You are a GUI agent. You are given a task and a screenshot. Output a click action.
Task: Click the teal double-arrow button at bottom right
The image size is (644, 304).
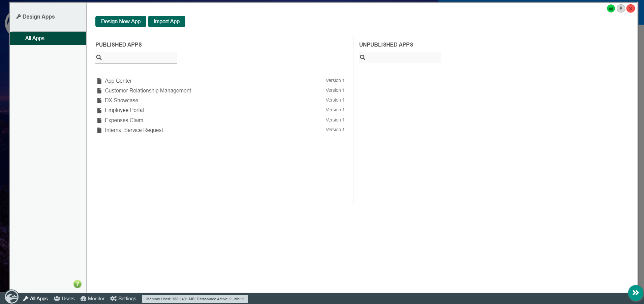[636, 293]
